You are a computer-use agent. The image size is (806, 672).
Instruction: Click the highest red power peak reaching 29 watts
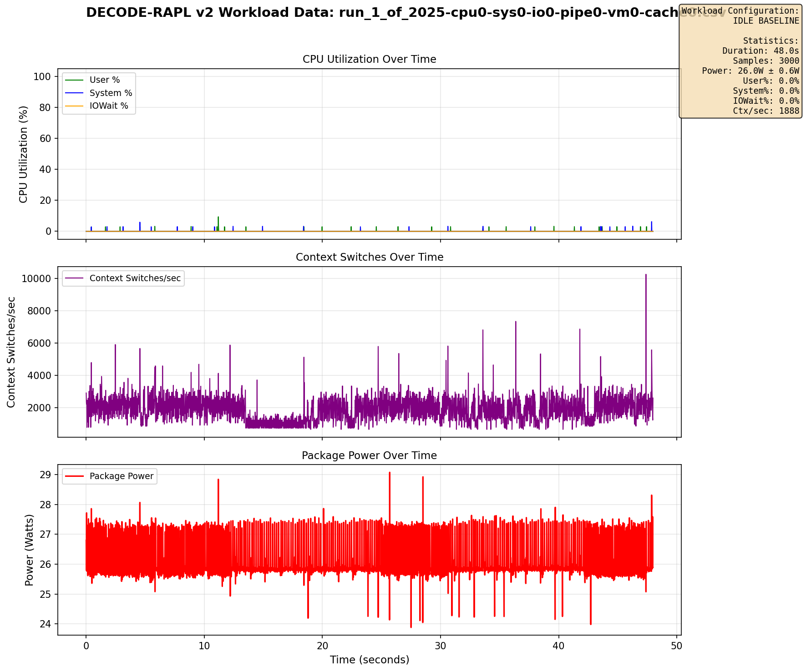point(389,473)
